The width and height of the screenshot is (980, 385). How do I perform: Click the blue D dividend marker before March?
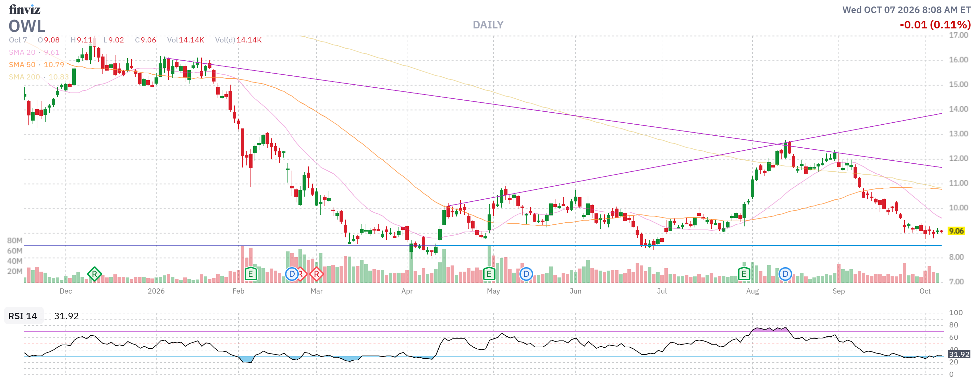point(292,274)
